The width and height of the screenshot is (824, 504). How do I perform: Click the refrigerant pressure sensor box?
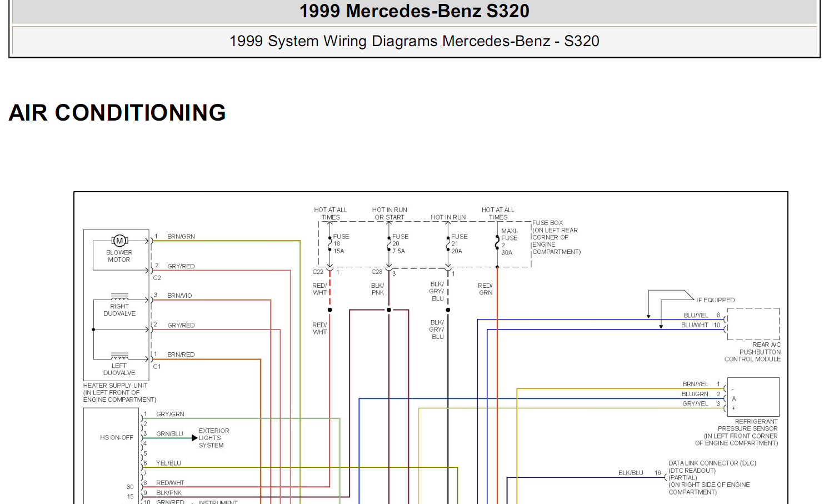coord(753,397)
